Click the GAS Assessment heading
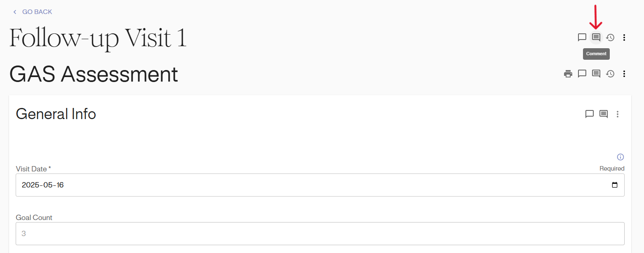Viewport: 644px width, 253px height. [x=94, y=75]
